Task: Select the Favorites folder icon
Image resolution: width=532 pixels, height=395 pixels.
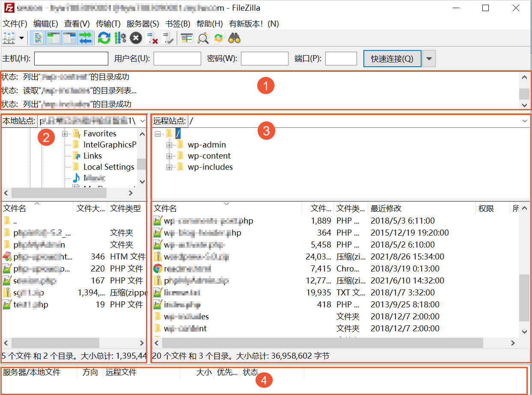Action: [76, 134]
